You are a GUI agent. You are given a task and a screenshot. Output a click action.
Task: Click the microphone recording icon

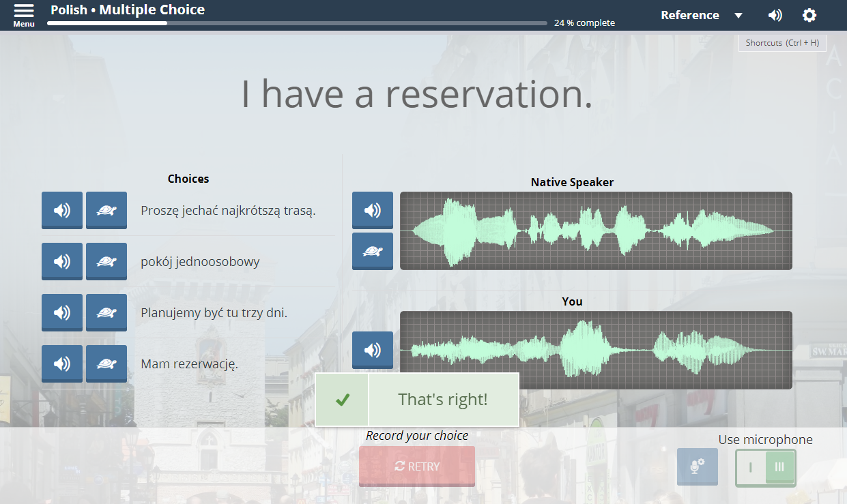[697, 466]
